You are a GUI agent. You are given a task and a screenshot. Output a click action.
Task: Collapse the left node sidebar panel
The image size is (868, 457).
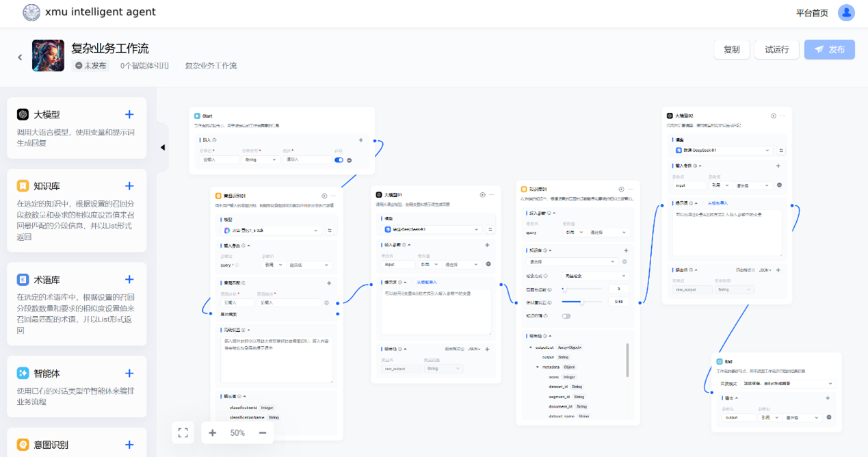(x=163, y=147)
